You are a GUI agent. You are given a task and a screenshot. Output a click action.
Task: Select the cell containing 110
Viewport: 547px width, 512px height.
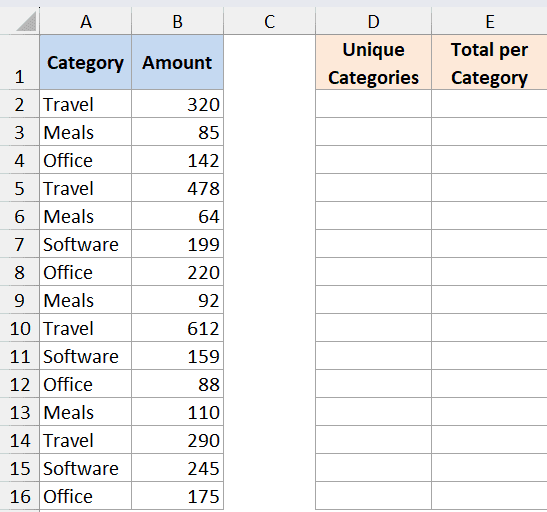(x=177, y=412)
